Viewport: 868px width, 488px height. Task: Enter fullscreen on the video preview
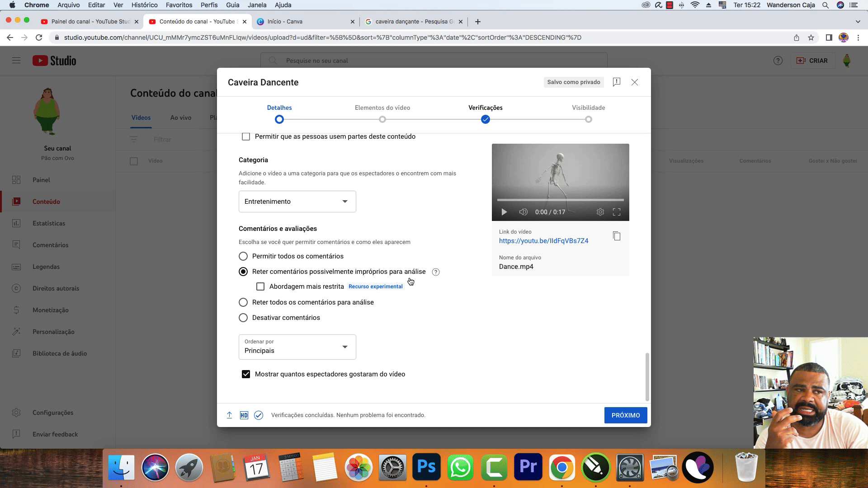[616, 212]
